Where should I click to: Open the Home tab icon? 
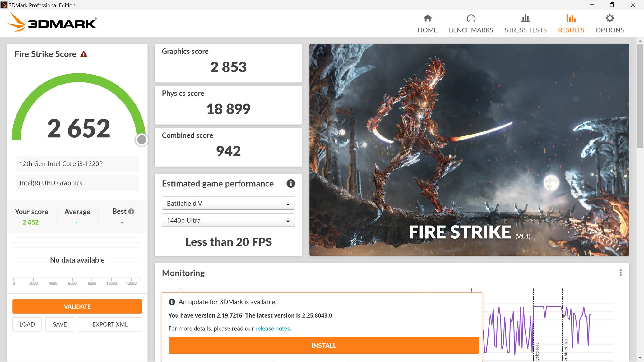pyautogui.click(x=428, y=18)
